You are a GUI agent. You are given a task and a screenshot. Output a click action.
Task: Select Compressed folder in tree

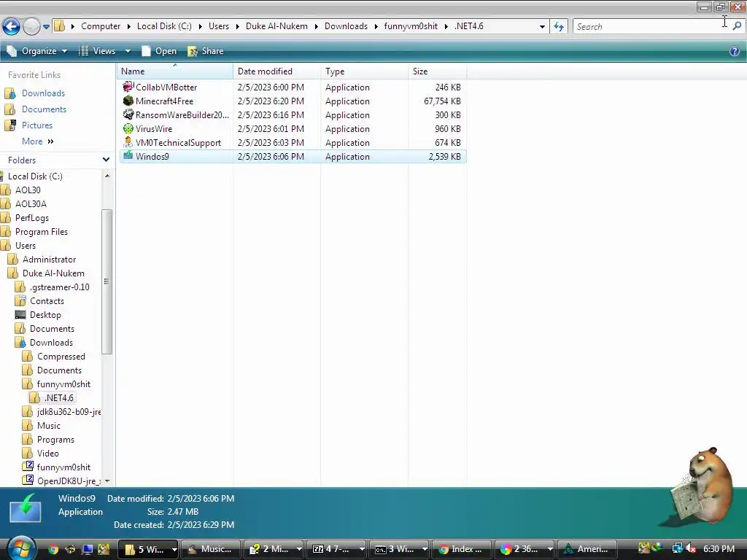[x=61, y=357]
